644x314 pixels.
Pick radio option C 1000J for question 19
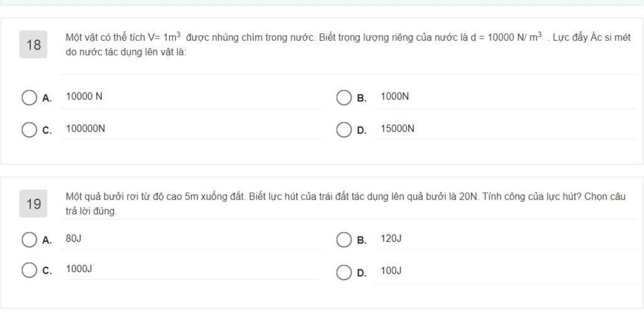29,271
